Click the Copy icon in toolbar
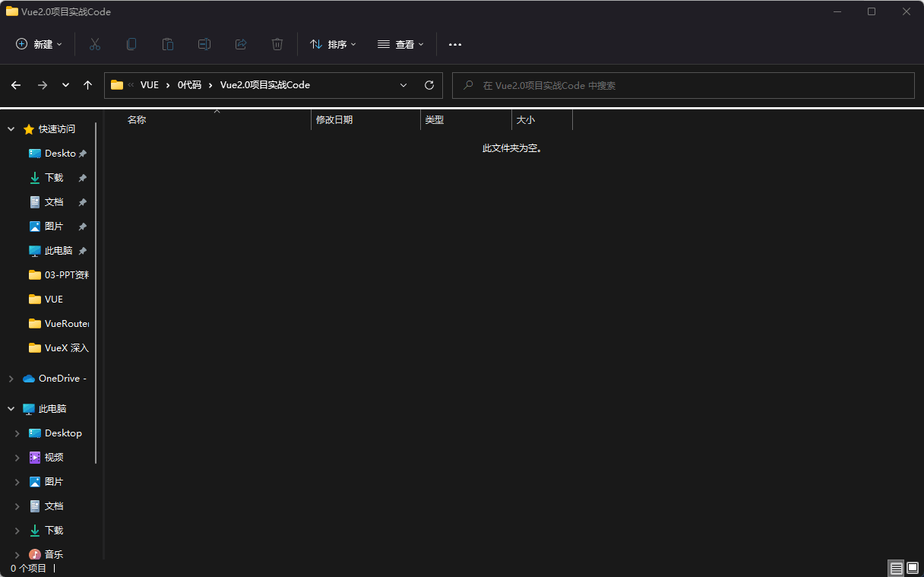 coord(131,44)
